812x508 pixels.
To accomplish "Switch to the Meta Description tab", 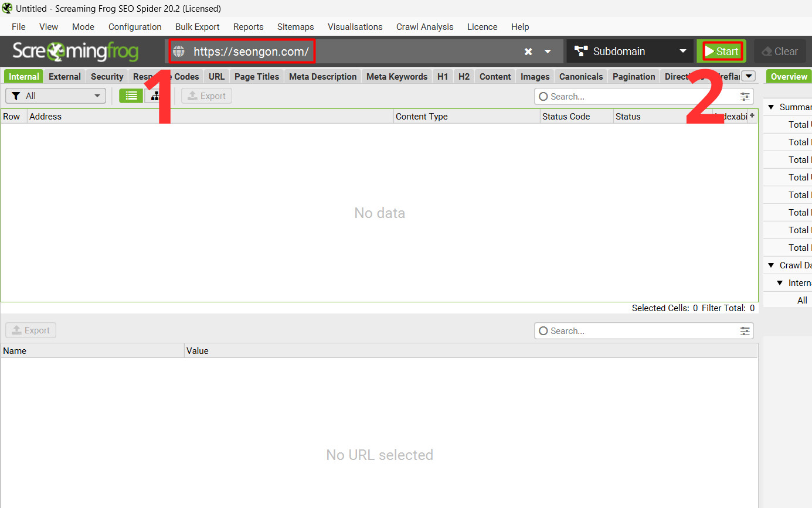I will pos(323,77).
